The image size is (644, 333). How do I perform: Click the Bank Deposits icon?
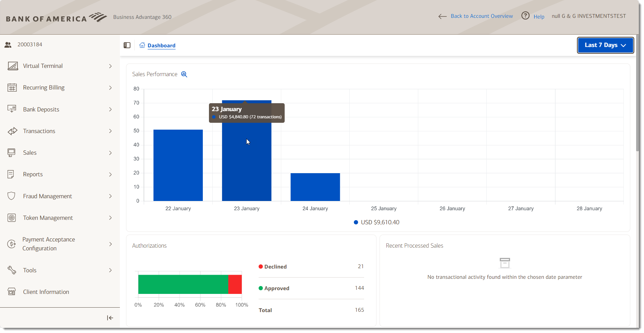(x=12, y=109)
